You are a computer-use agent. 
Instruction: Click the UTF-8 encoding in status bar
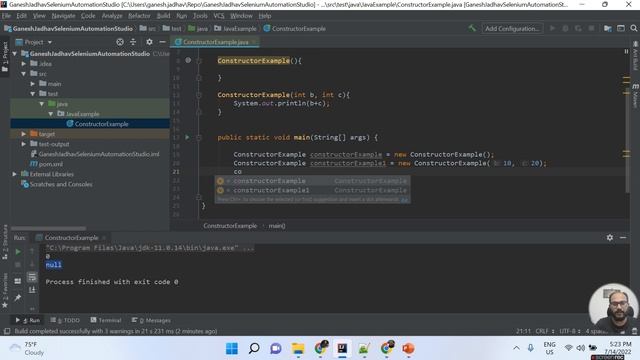[x=570, y=331]
